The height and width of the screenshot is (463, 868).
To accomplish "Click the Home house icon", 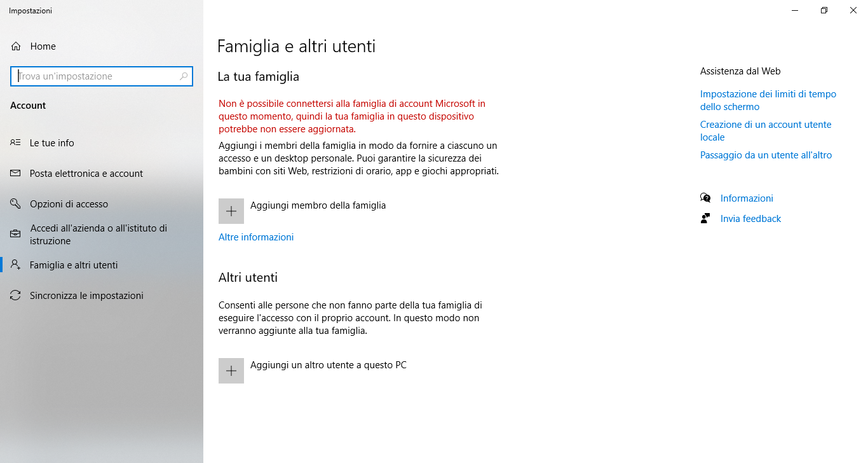I will [x=16, y=46].
